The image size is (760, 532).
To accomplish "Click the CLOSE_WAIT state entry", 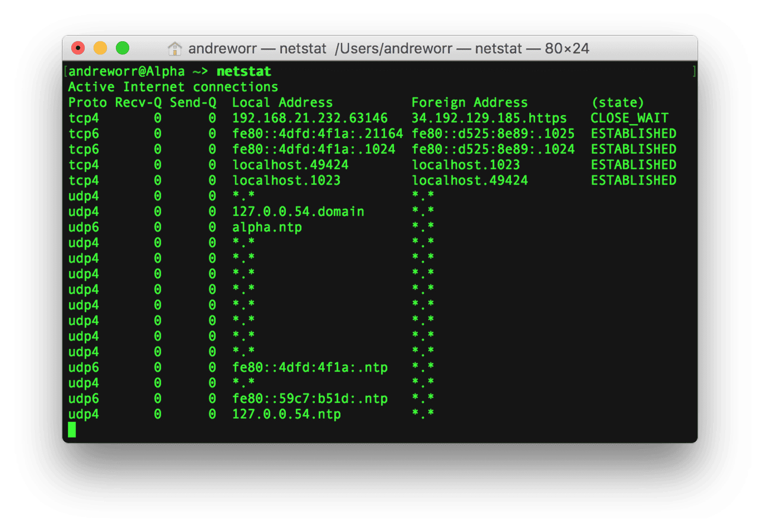I will click(629, 118).
